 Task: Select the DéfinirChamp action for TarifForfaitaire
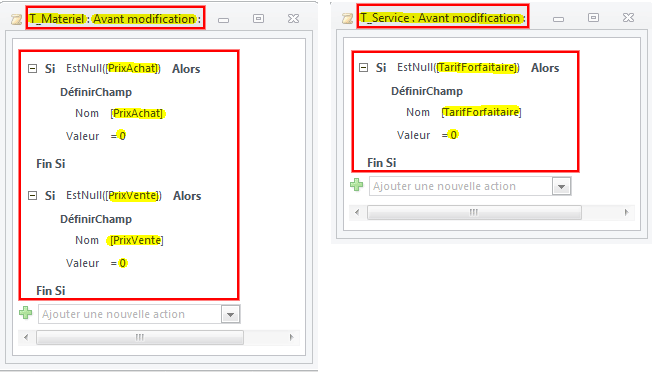coord(427,91)
